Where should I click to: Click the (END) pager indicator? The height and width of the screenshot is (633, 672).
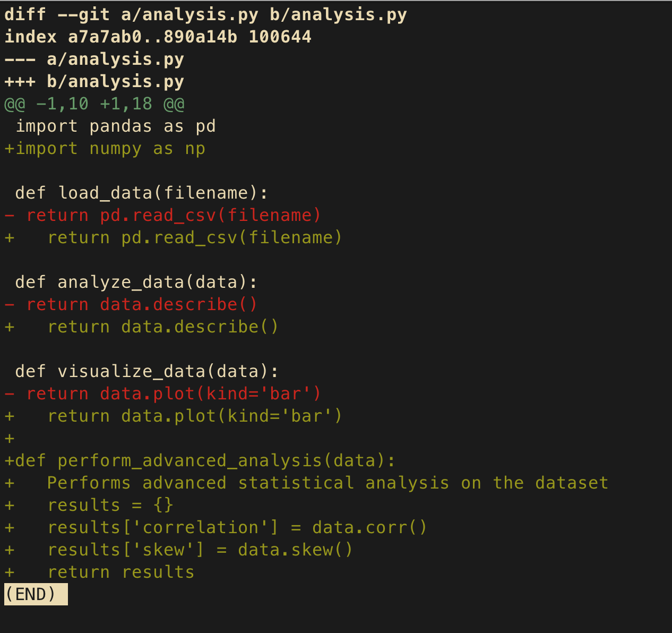pos(36,594)
